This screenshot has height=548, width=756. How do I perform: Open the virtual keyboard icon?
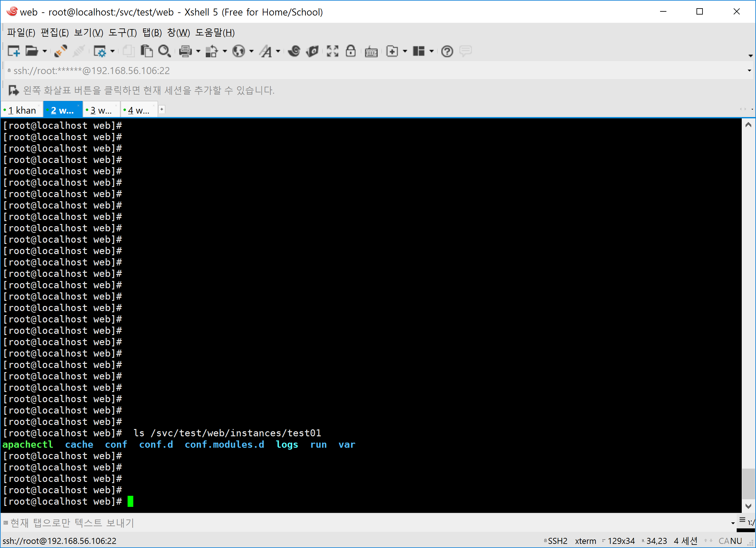click(371, 52)
